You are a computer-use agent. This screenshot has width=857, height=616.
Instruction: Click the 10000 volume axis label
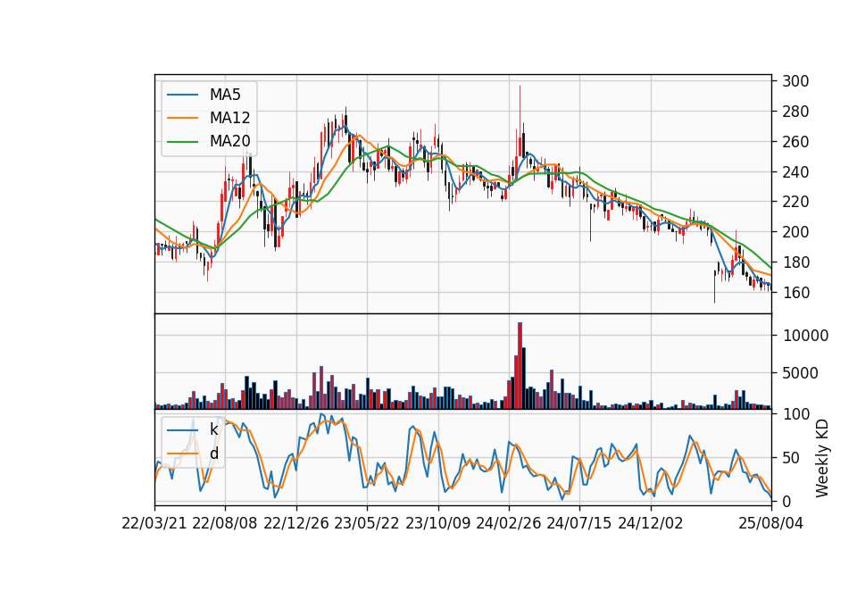[x=805, y=336]
